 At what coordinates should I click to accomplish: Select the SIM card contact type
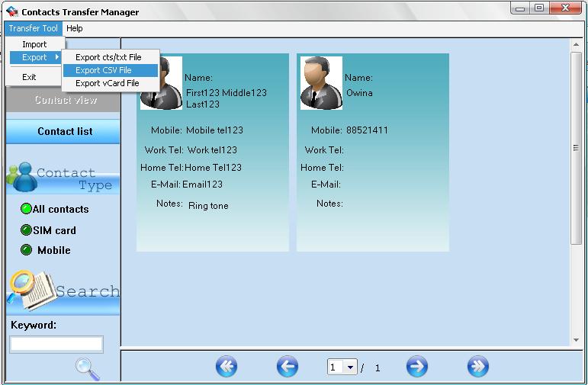coord(27,230)
